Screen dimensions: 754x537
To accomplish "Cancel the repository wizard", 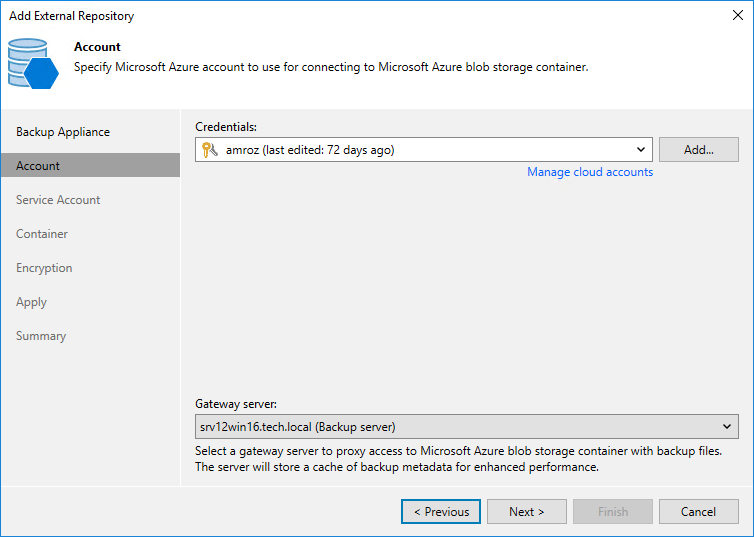I will [x=699, y=512].
